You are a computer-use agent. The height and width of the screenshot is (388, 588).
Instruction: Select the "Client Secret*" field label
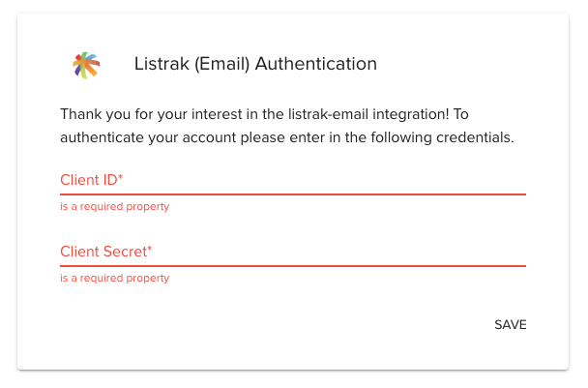(x=105, y=253)
